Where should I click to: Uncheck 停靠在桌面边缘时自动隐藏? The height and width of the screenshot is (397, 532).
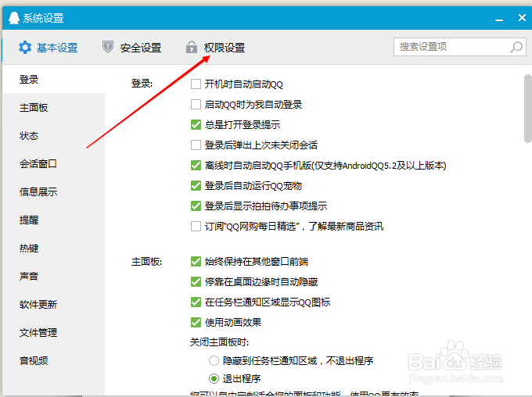(x=196, y=282)
